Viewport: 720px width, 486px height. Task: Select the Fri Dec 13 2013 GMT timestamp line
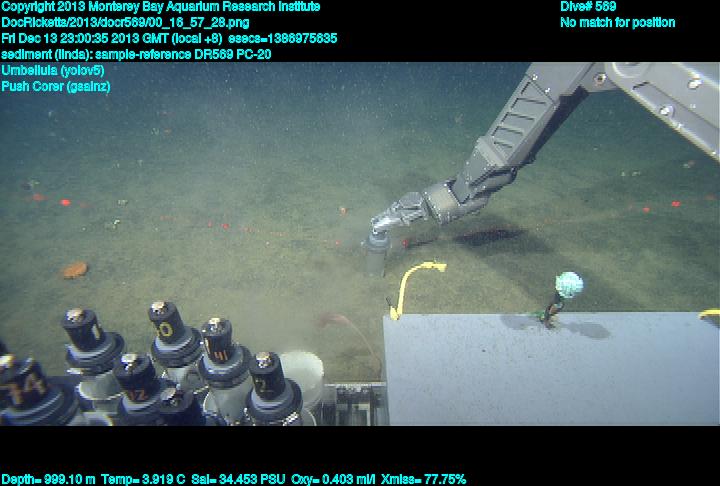[170, 38]
